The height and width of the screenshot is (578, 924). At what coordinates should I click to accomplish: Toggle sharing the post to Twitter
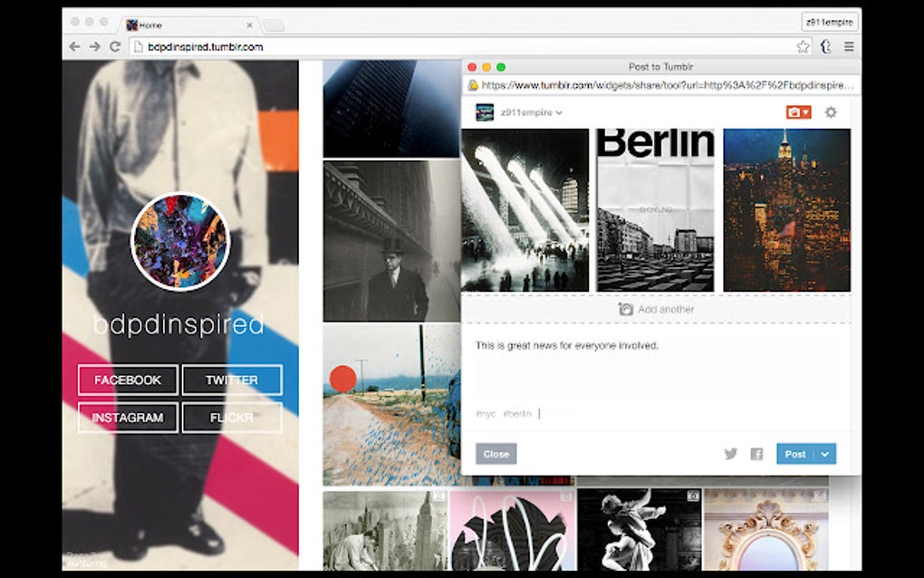[x=731, y=453]
